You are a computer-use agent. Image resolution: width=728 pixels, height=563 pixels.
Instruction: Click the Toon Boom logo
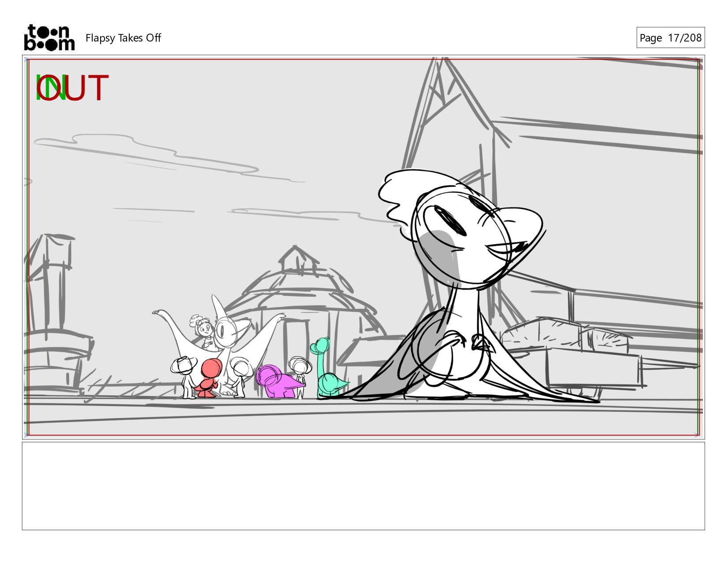tap(49, 38)
